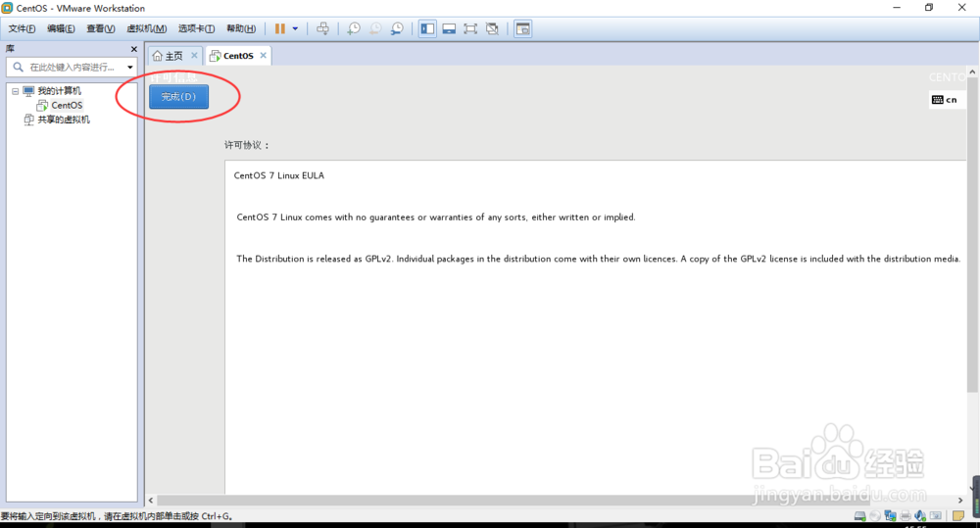The image size is (980, 528).
Task: Click the network adapter status icon
Action: click(890, 516)
